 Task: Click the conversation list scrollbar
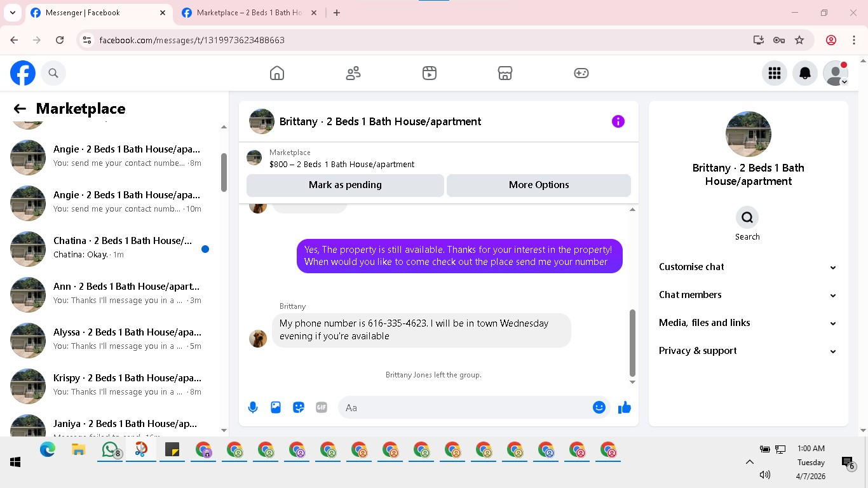click(224, 172)
